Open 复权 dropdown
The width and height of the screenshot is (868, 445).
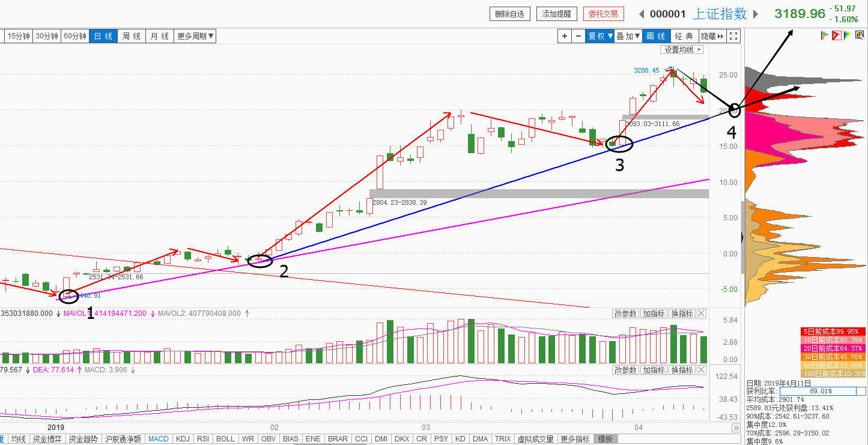click(600, 36)
